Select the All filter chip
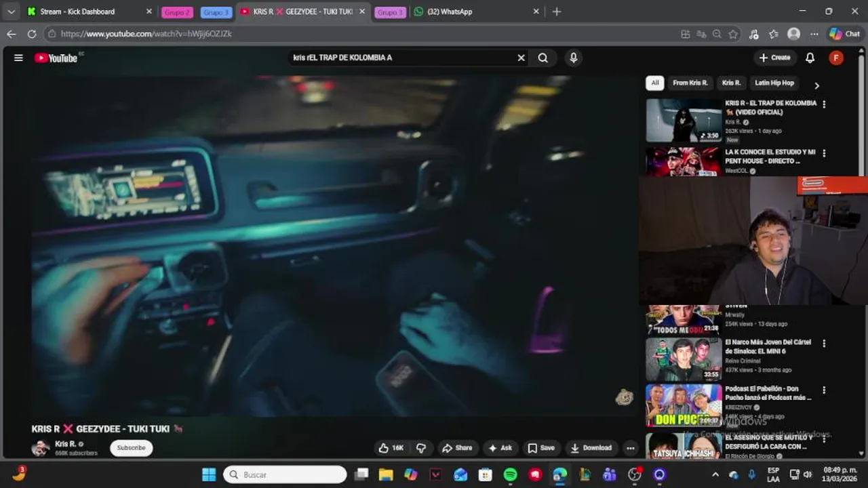This screenshot has width=868, height=488. point(654,83)
